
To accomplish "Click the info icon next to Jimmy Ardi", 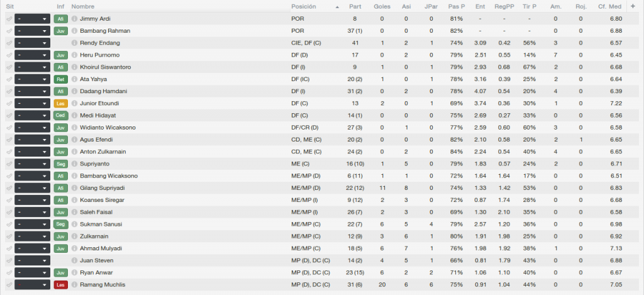I will 74,19.
